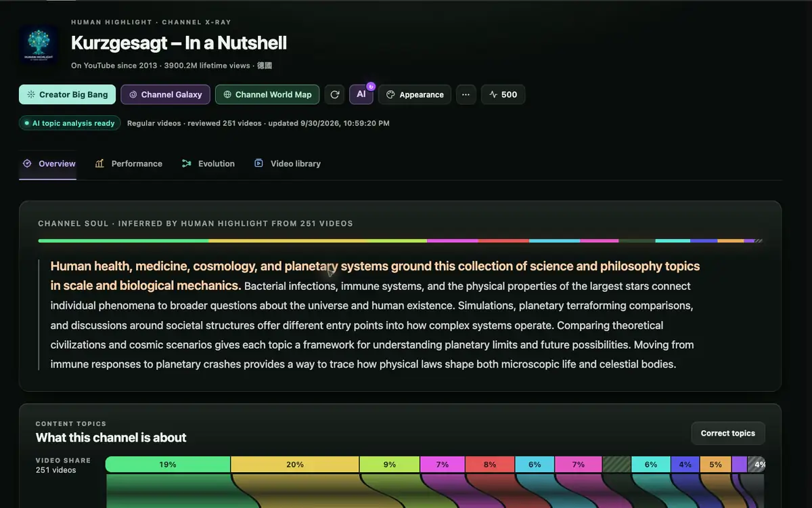The height and width of the screenshot is (508, 812).
Task: Open the Creator Big Bang view
Action: click(x=68, y=95)
